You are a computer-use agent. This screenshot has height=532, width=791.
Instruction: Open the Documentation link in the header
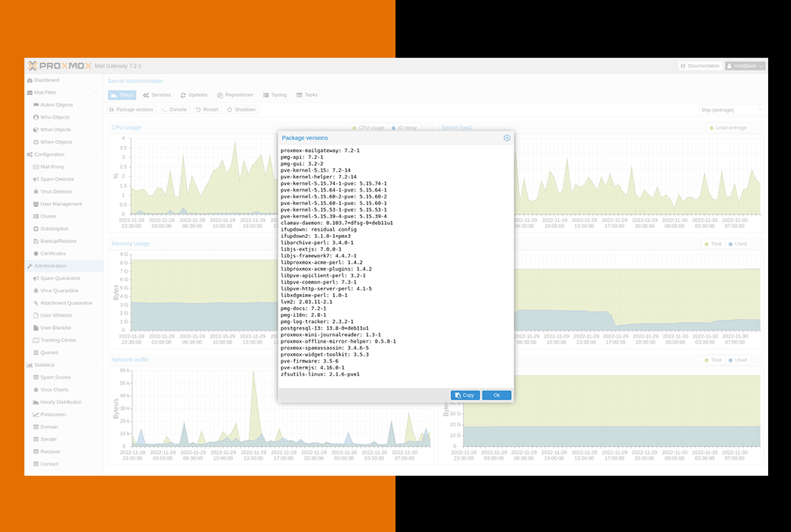700,66
